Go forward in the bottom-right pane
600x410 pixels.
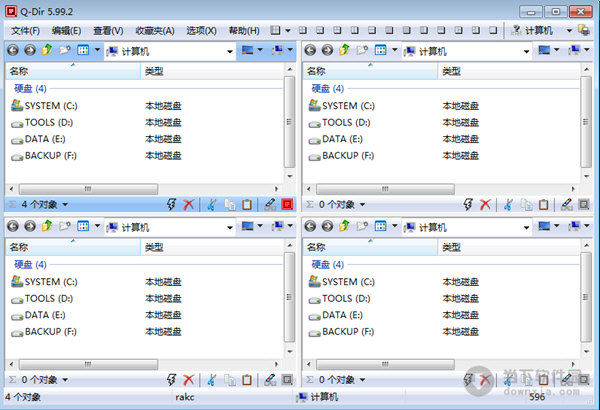(x=327, y=226)
